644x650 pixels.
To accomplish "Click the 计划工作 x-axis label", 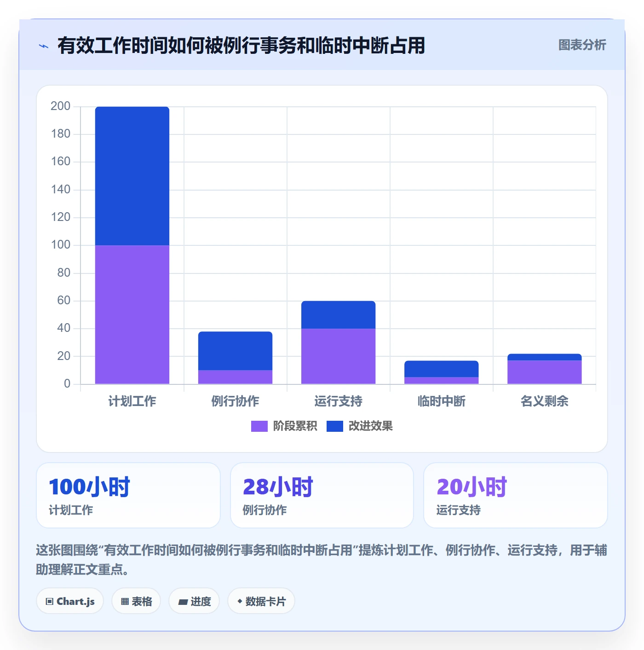I will (x=132, y=401).
